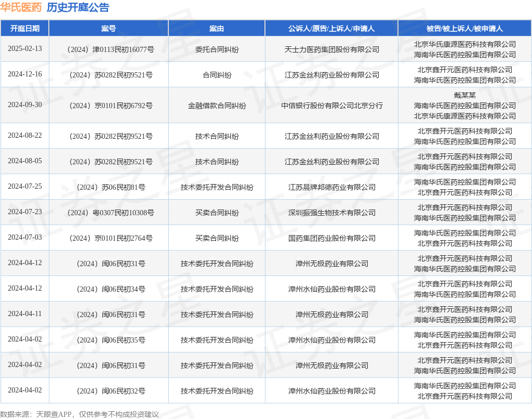The height and width of the screenshot is (419, 532).
Task: Click the date 2024-12-16
Action: [25, 74]
